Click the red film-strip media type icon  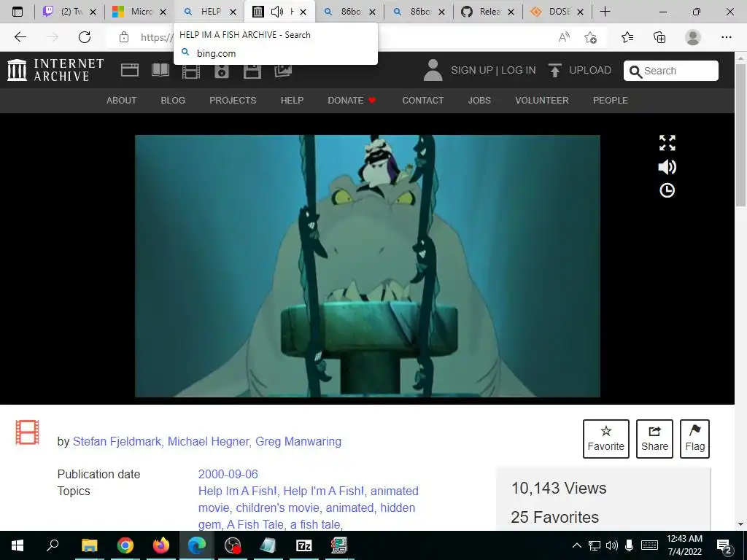(x=27, y=432)
